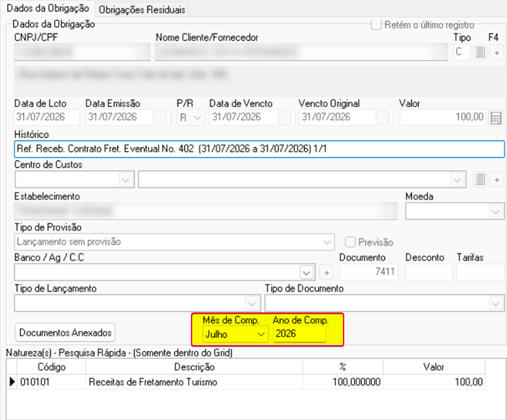Select the 100,000000 percent cell
The width and height of the screenshot is (507, 420).
pyautogui.click(x=343, y=382)
